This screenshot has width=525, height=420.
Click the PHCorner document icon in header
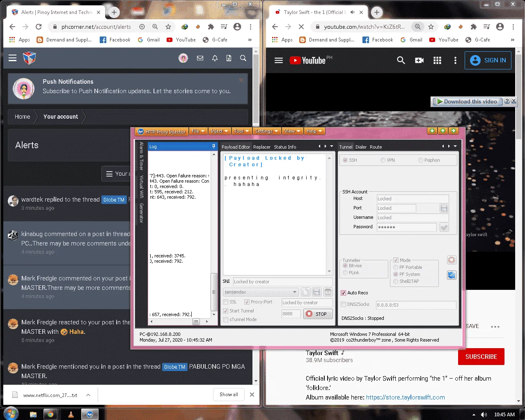[x=229, y=58]
